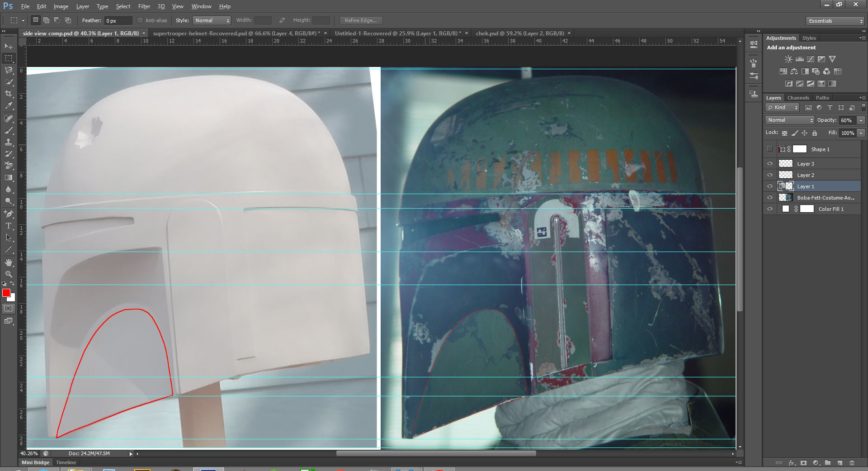Toggle Quick Mask mode
Viewport: 868px width, 471px height.
(9, 309)
